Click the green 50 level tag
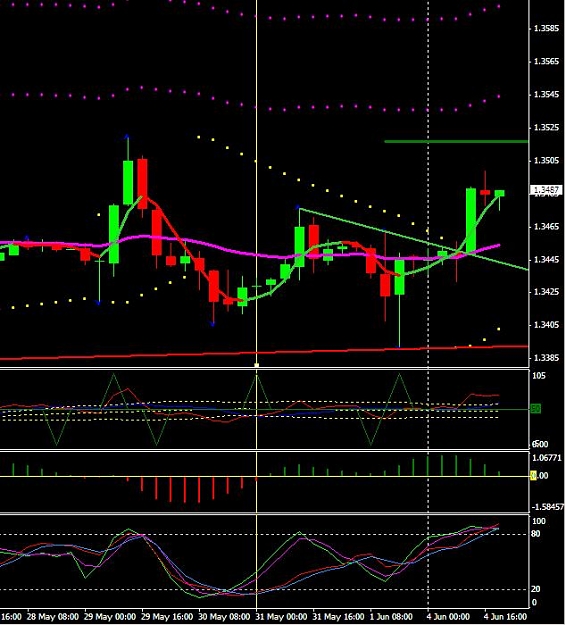The image size is (566, 625). click(536, 409)
